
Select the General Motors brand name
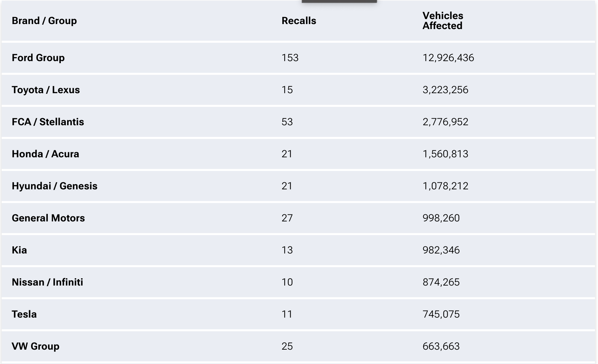tap(48, 218)
